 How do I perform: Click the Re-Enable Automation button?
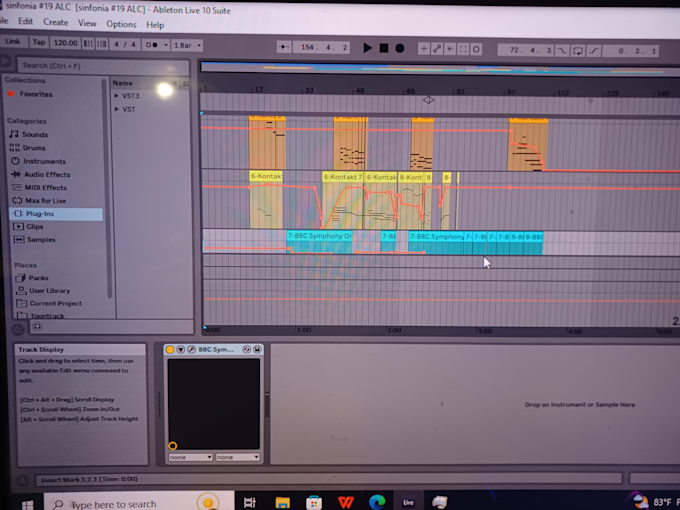point(450,49)
